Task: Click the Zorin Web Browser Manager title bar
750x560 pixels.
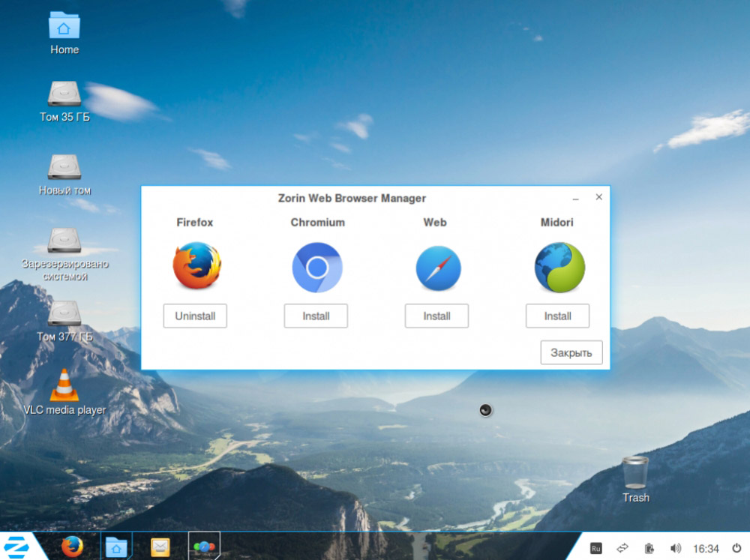Action: [x=352, y=198]
